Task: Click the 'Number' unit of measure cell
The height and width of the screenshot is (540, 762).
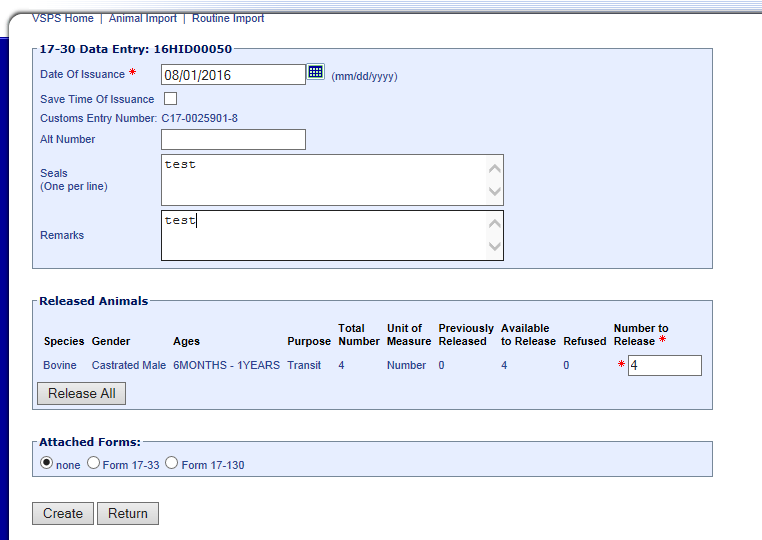Action: [x=406, y=365]
